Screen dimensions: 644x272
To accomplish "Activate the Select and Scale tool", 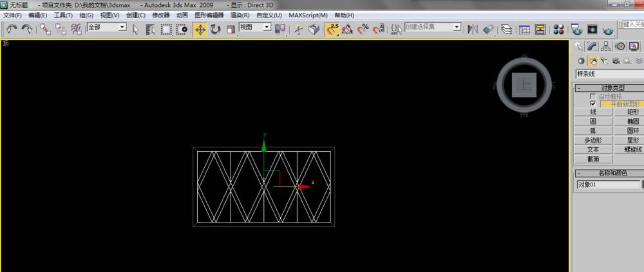I will coord(231,30).
